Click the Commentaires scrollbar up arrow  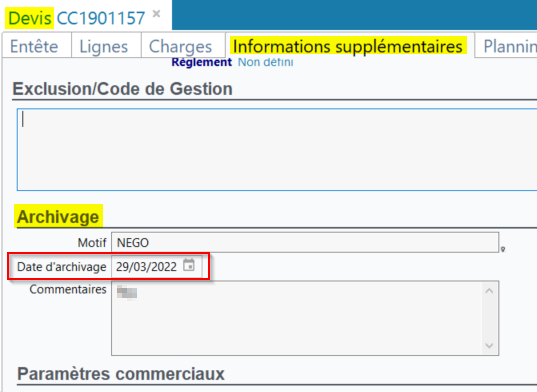point(489,291)
